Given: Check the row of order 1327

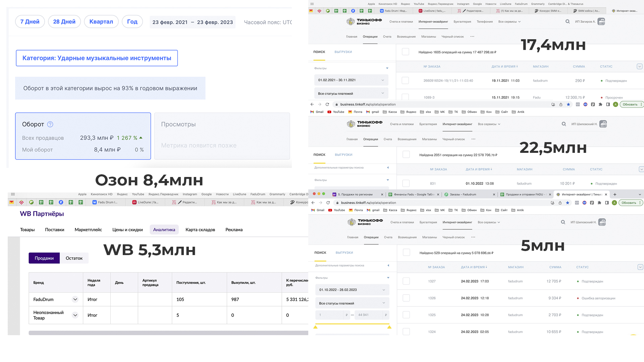Looking at the screenshot, I should (406, 281).
